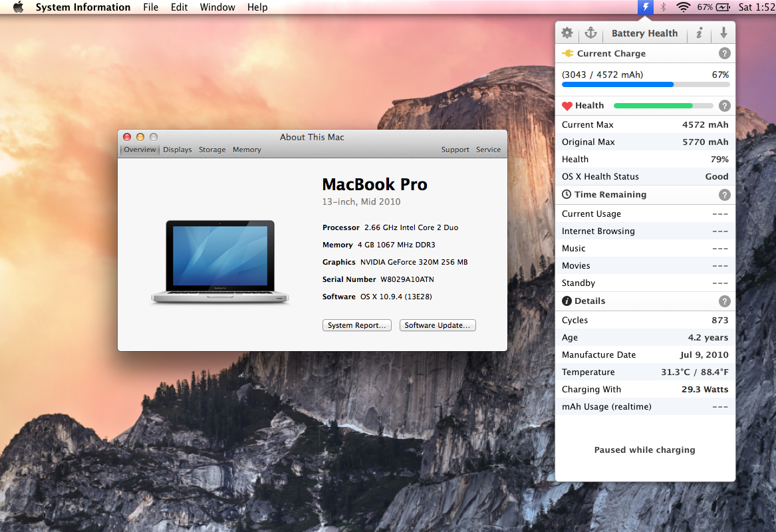
Task: Switch to the Displays tab
Action: coord(177,150)
